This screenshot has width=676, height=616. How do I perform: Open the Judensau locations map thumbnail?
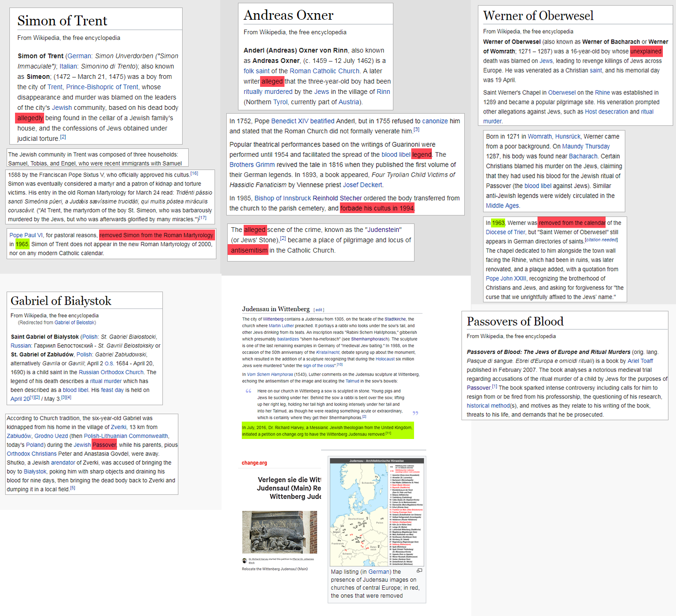[x=377, y=512]
